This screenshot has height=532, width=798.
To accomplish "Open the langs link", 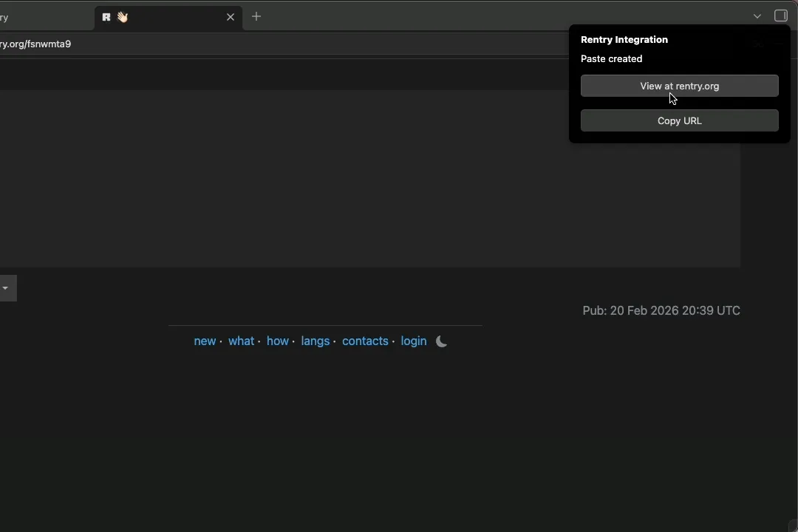I will click(315, 341).
